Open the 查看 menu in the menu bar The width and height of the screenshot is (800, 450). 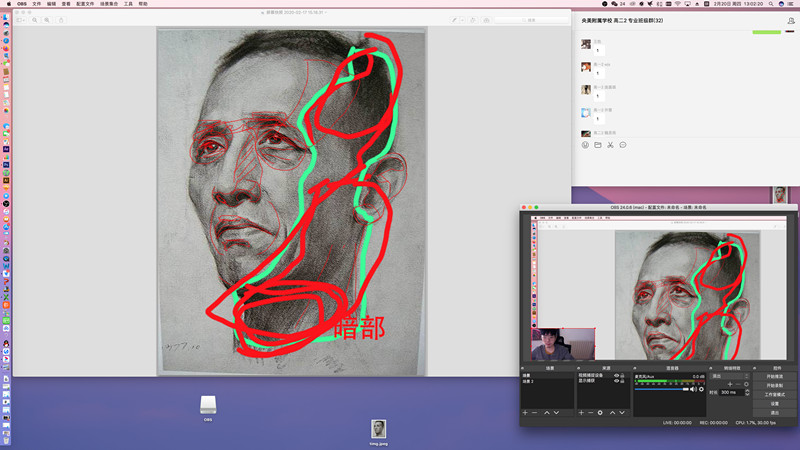click(x=66, y=4)
